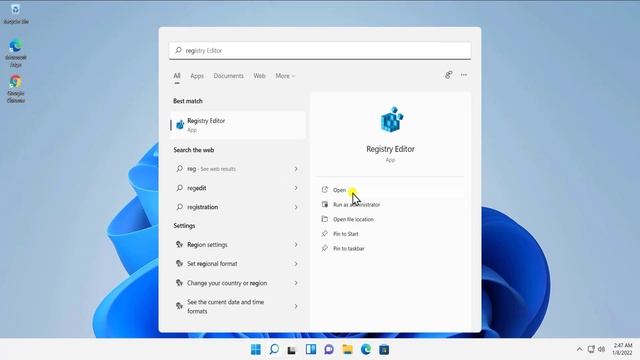Viewport: 640px width, 360px height.
Task: Click the gear icon beside Set regional format
Action: tap(179, 264)
